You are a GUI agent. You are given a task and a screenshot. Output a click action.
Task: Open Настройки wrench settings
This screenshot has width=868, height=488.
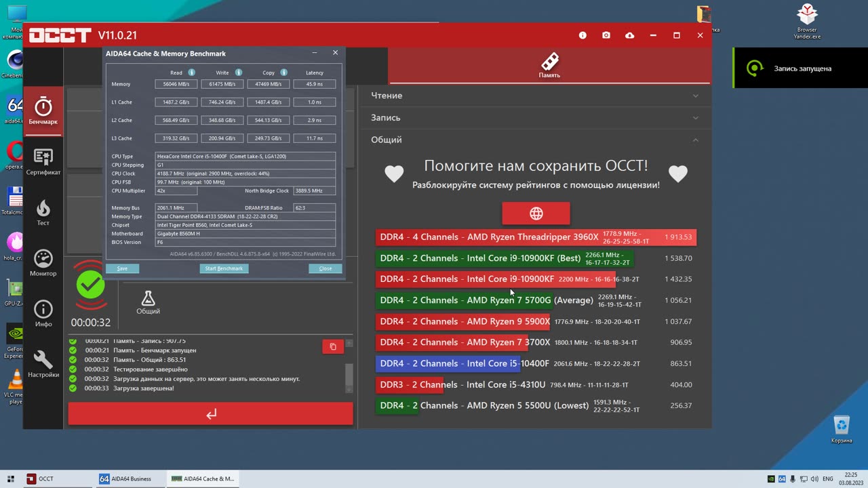(x=43, y=364)
